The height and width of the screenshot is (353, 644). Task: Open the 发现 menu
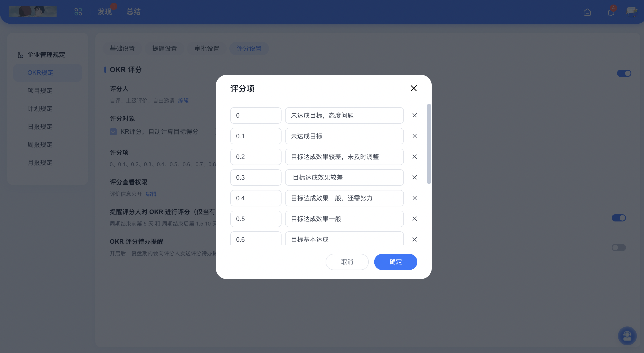pos(105,12)
